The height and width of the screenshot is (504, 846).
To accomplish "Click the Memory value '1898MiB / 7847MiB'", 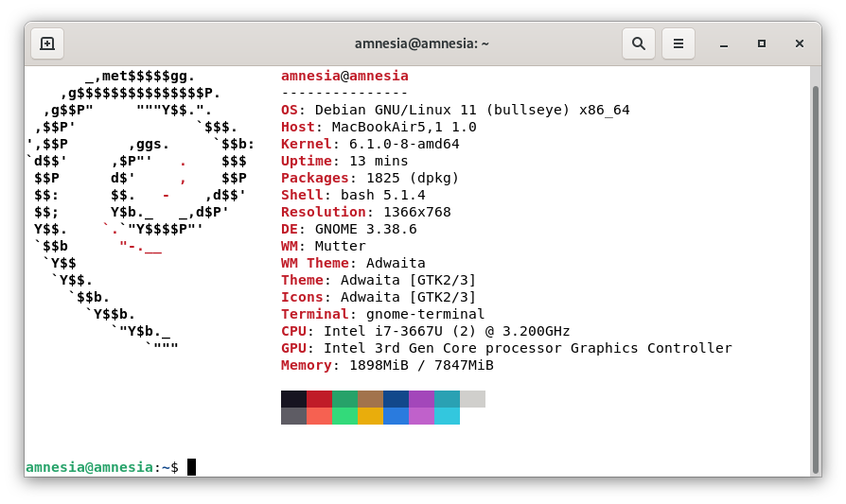I will 421,365.
